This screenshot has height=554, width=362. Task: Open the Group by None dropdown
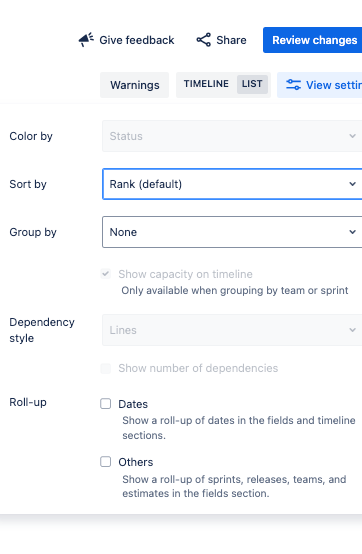232,232
